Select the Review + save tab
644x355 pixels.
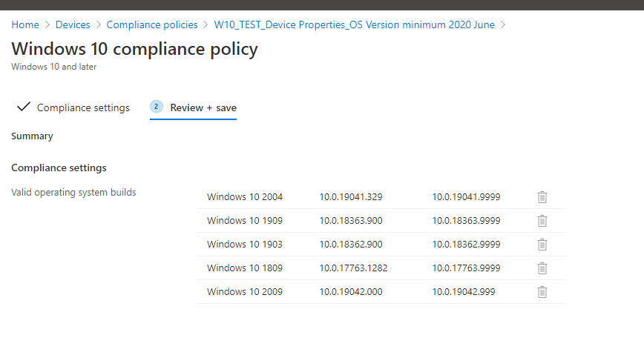coord(203,107)
